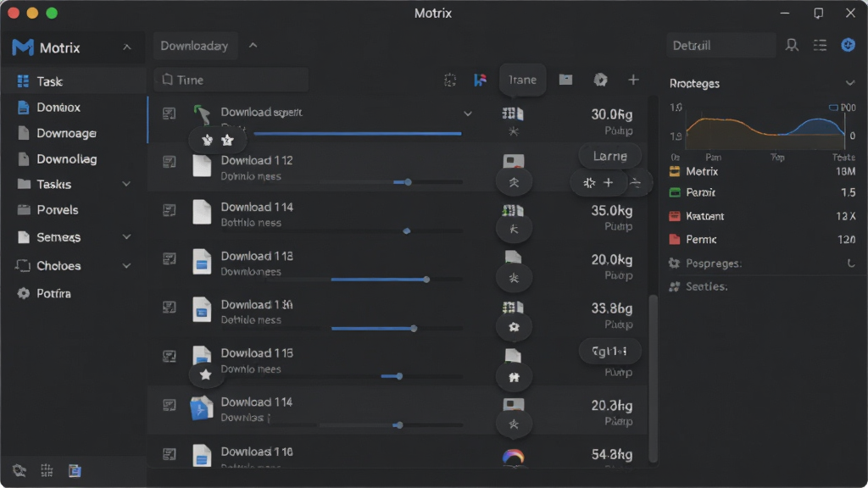Toggle checkbox for Download 116 row

(x=170, y=454)
